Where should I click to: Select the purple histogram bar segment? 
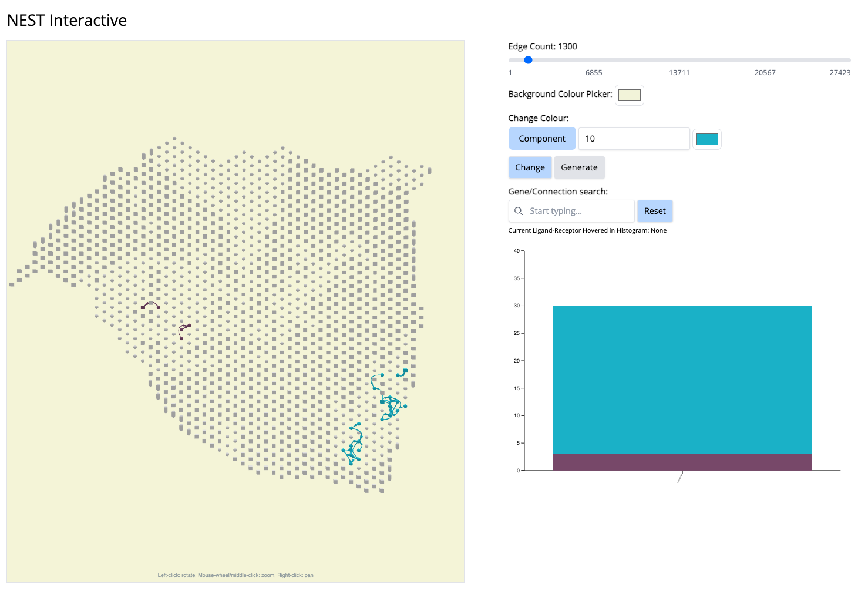pos(682,462)
